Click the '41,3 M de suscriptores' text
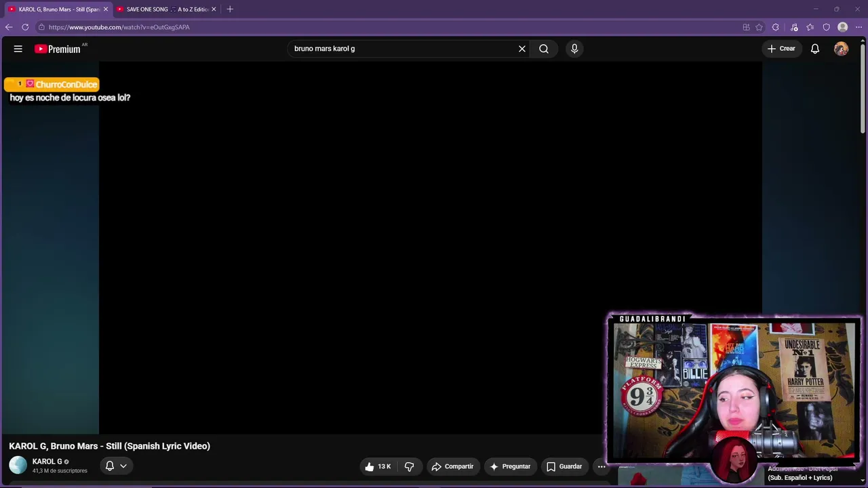 click(x=60, y=471)
